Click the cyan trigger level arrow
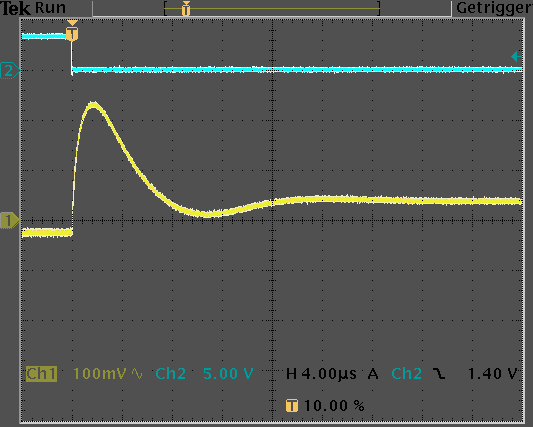The width and height of the screenshot is (533, 427). coord(516,56)
